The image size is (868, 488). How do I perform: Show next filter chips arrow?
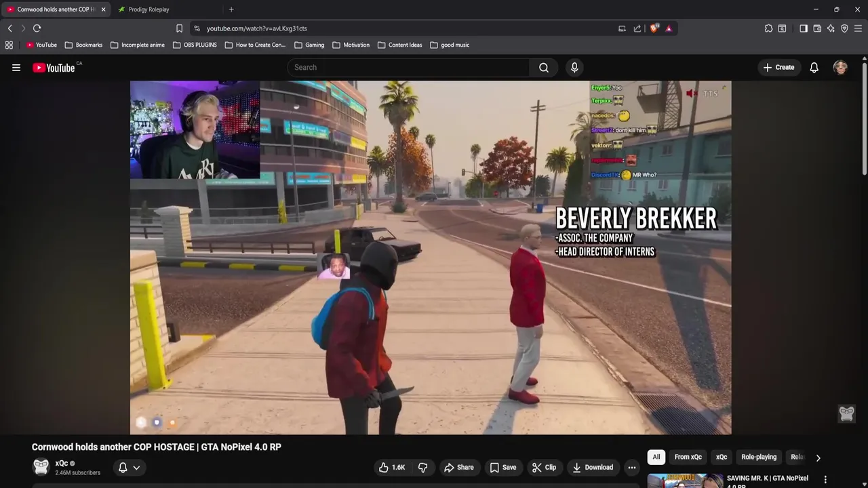tap(818, 457)
